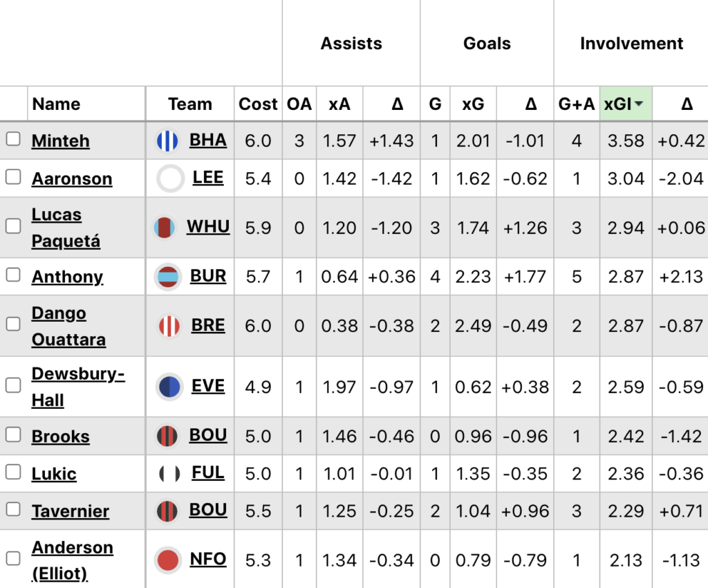This screenshot has width=708, height=588.
Task: Open the Aaronson player link
Action: click(72, 178)
